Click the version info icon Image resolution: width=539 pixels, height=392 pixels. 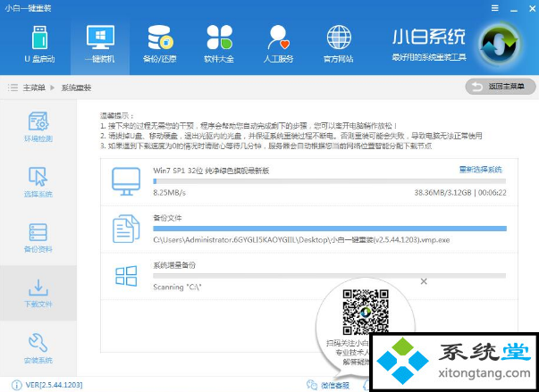tap(16, 385)
